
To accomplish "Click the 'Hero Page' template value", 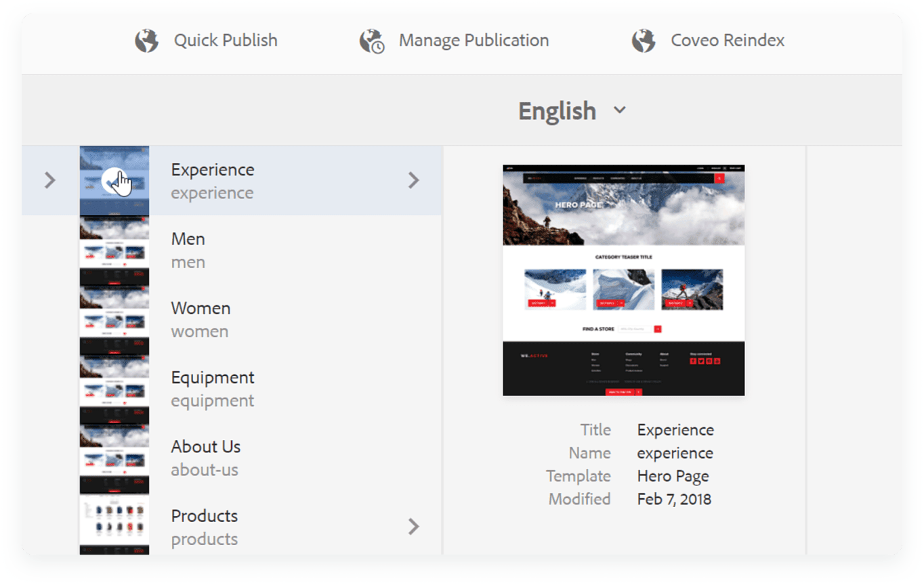I will point(673,476).
